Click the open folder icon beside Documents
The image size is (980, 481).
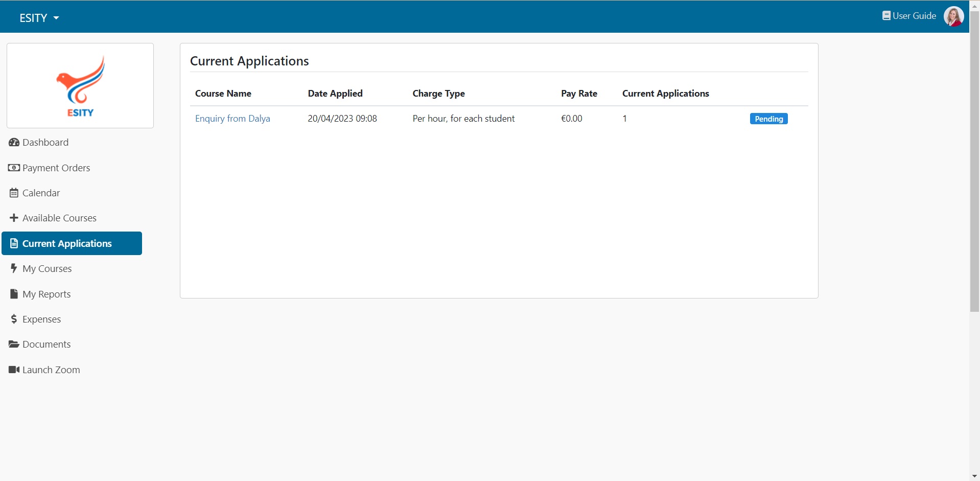(x=14, y=344)
